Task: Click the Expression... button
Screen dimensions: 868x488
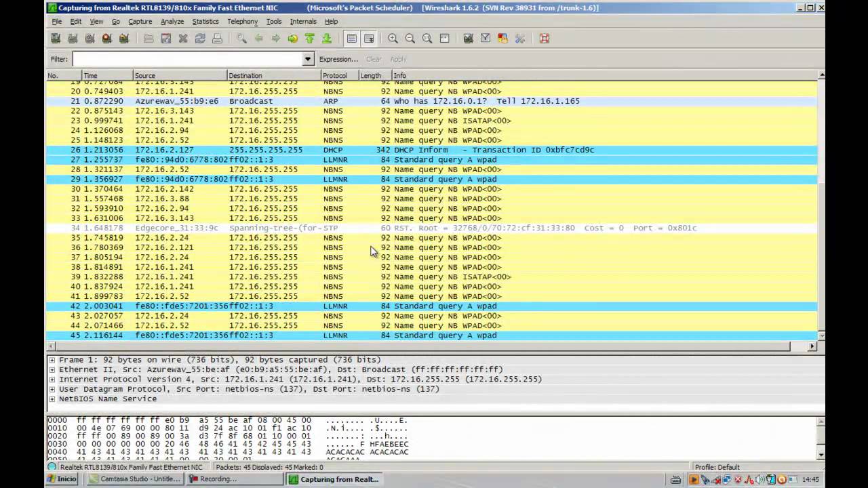Action: (338, 59)
